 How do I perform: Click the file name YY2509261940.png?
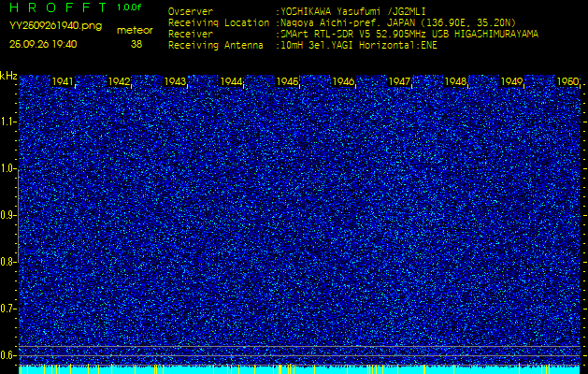click(55, 26)
